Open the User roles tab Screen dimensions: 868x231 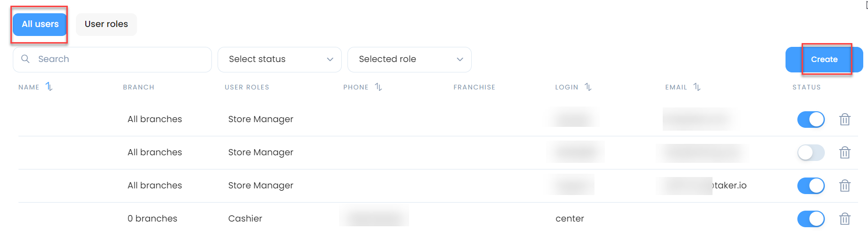106,24
